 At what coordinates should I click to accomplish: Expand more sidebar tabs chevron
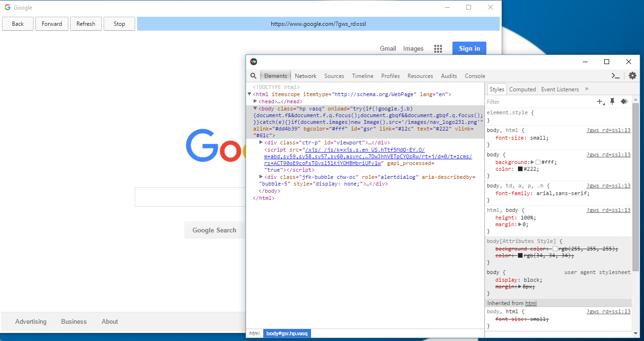[x=587, y=89]
